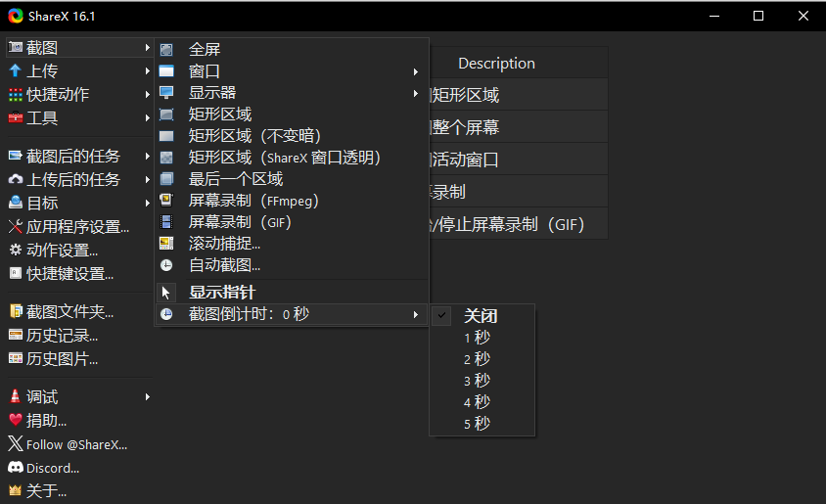Set capture delay to 4 秒

point(482,402)
